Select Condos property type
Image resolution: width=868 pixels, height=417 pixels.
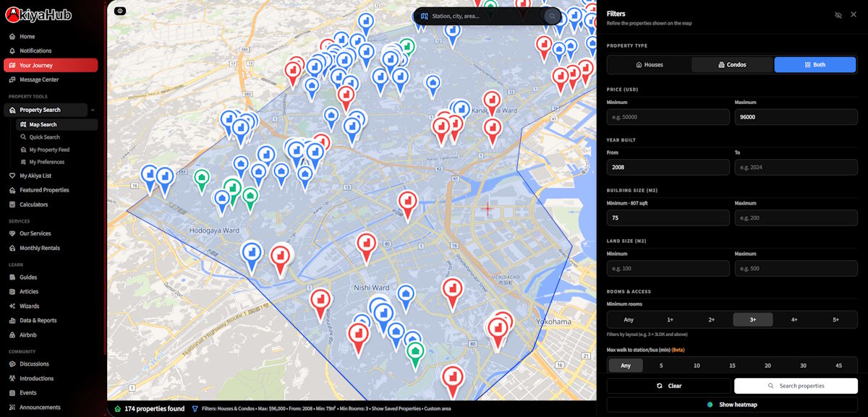click(x=732, y=64)
